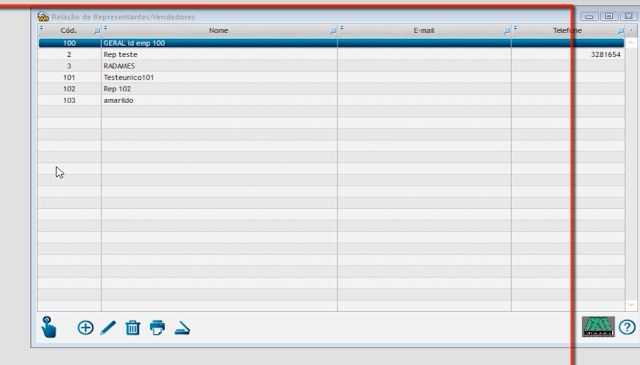Viewport: 640px width, 365px height.
Task: Open Nome column sort arrow indicator
Action: point(105,28)
